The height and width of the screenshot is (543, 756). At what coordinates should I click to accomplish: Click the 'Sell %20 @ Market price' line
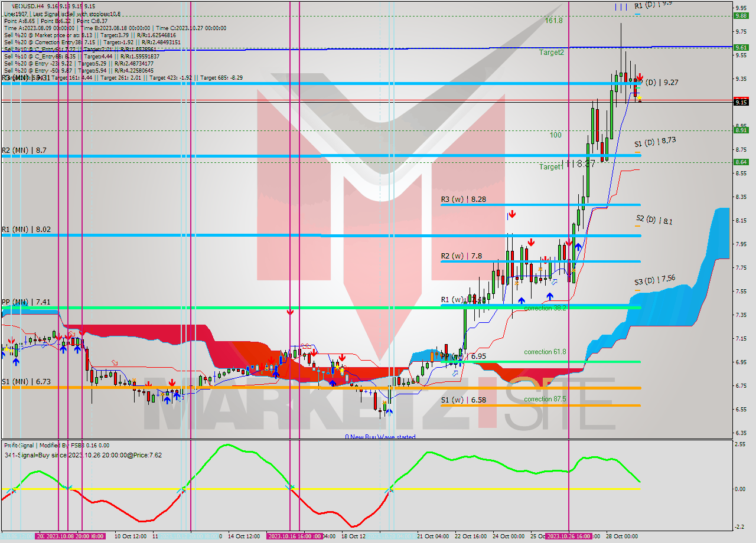pyautogui.click(x=90, y=35)
